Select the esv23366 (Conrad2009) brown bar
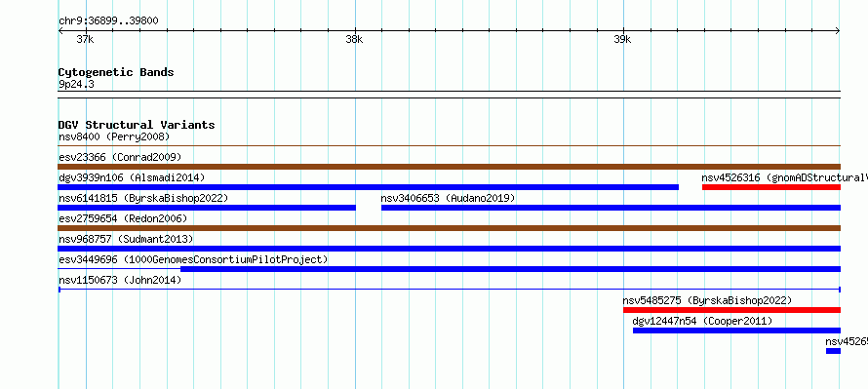 (x=449, y=167)
